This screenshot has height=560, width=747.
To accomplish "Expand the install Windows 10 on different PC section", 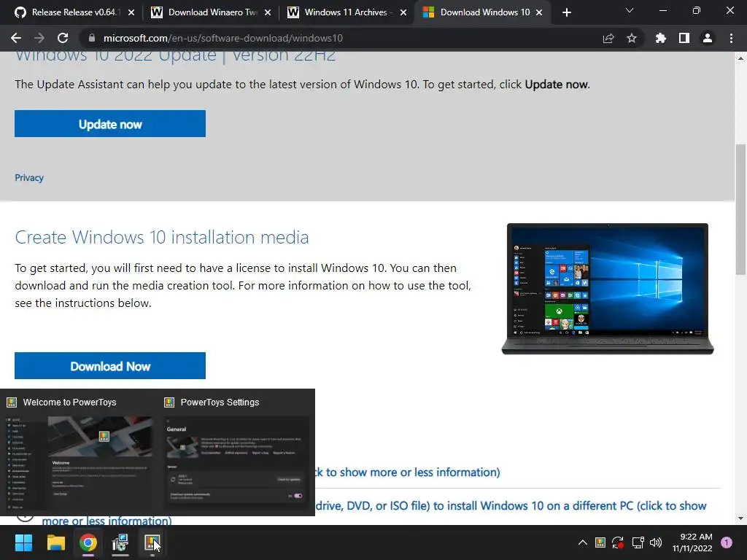I will coord(510,506).
